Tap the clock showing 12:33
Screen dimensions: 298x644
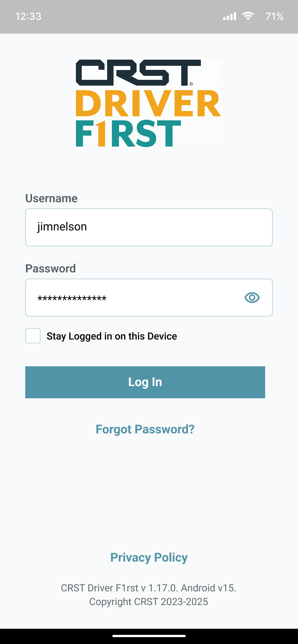(x=28, y=16)
